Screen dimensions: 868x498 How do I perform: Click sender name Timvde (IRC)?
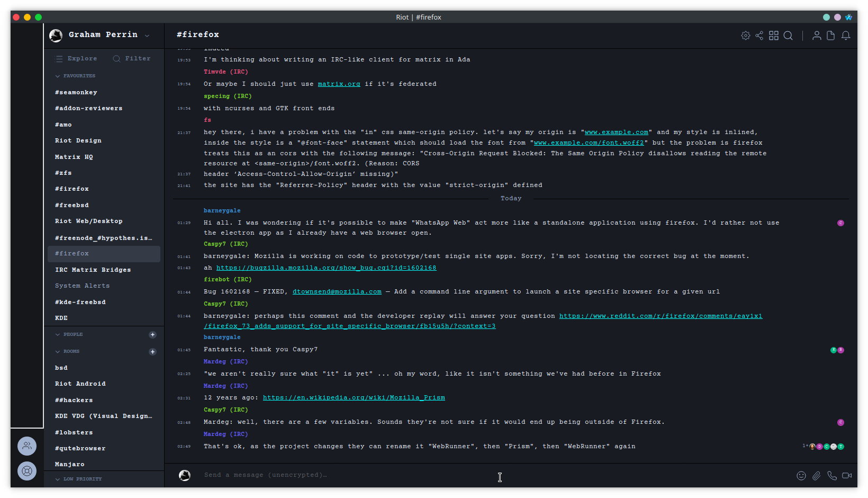point(226,72)
